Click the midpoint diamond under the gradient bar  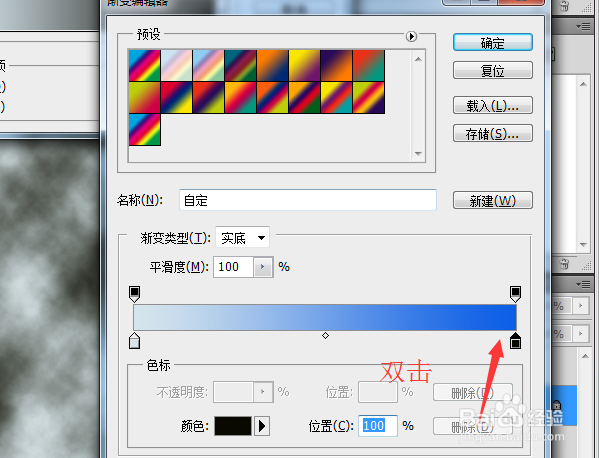[x=325, y=335]
